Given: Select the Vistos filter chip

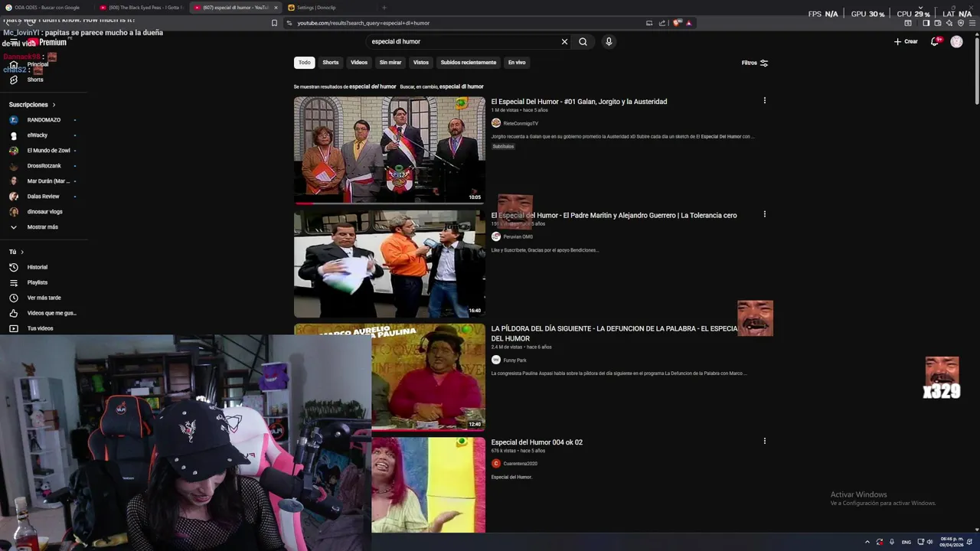Looking at the screenshot, I should point(421,63).
